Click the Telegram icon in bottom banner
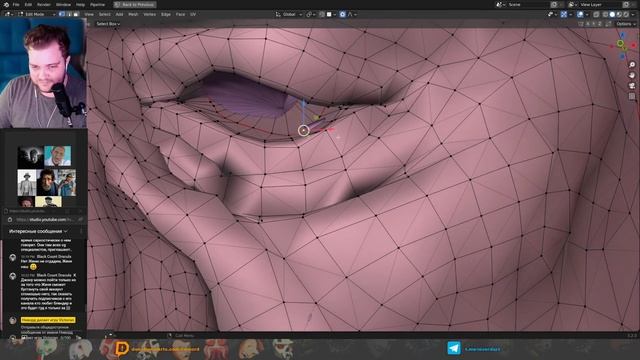The image size is (640, 360). coord(454,348)
